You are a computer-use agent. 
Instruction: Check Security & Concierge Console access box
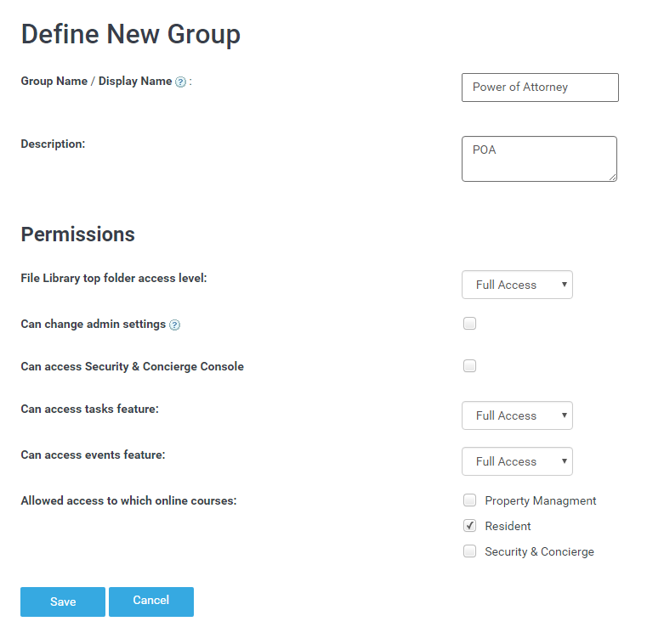pyautogui.click(x=469, y=366)
